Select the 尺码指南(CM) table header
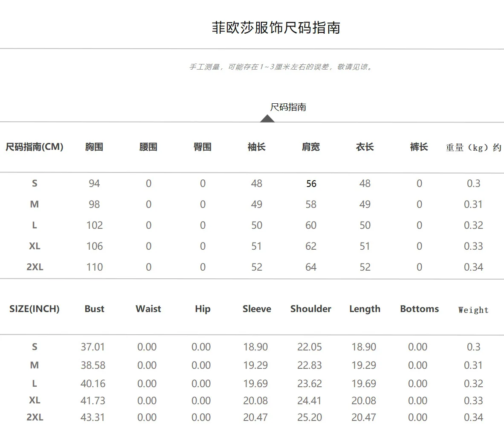Viewport: 504px width, 429px height. click(x=35, y=147)
